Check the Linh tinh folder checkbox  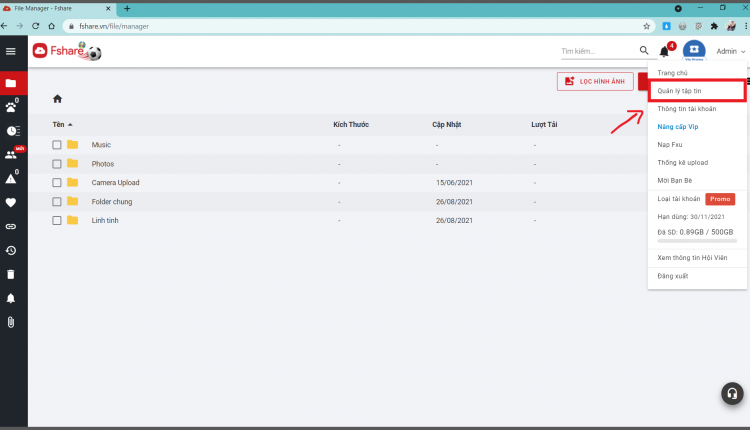click(x=57, y=221)
